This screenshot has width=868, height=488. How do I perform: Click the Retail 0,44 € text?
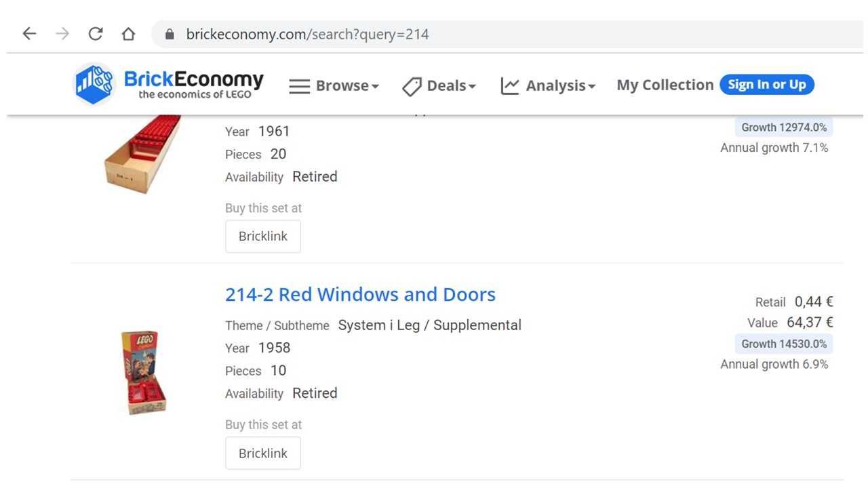[x=794, y=302]
